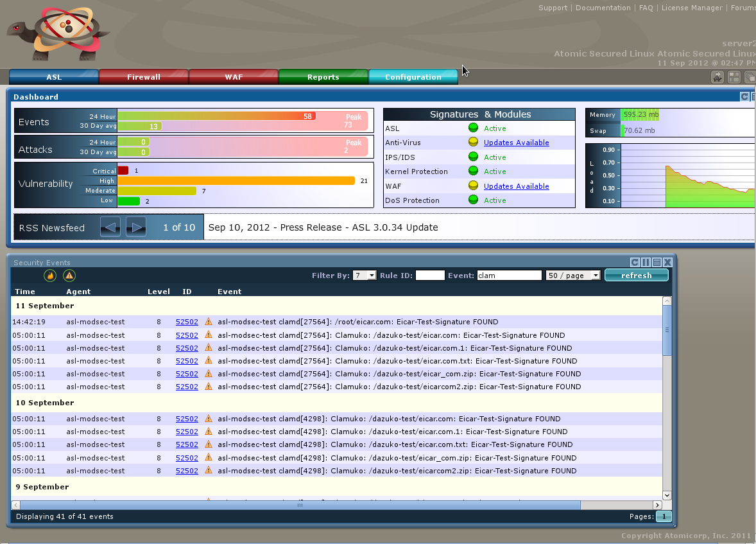This screenshot has width=756, height=544.
Task: Click the 10 September date group header
Action: click(x=45, y=403)
